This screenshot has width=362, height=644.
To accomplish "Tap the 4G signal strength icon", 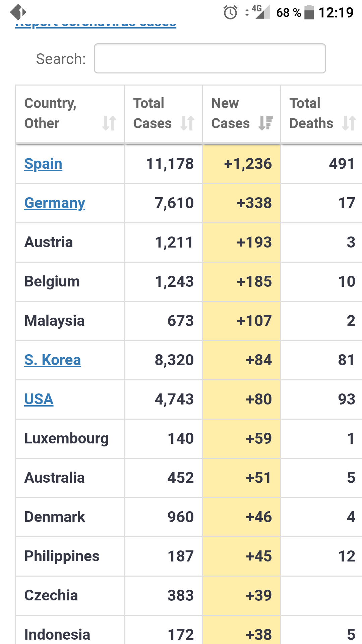I will point(261,12).
